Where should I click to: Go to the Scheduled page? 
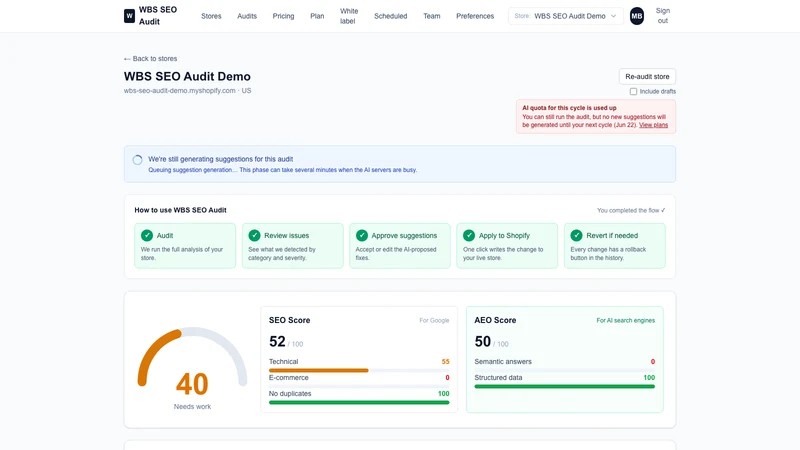[390, 16]
